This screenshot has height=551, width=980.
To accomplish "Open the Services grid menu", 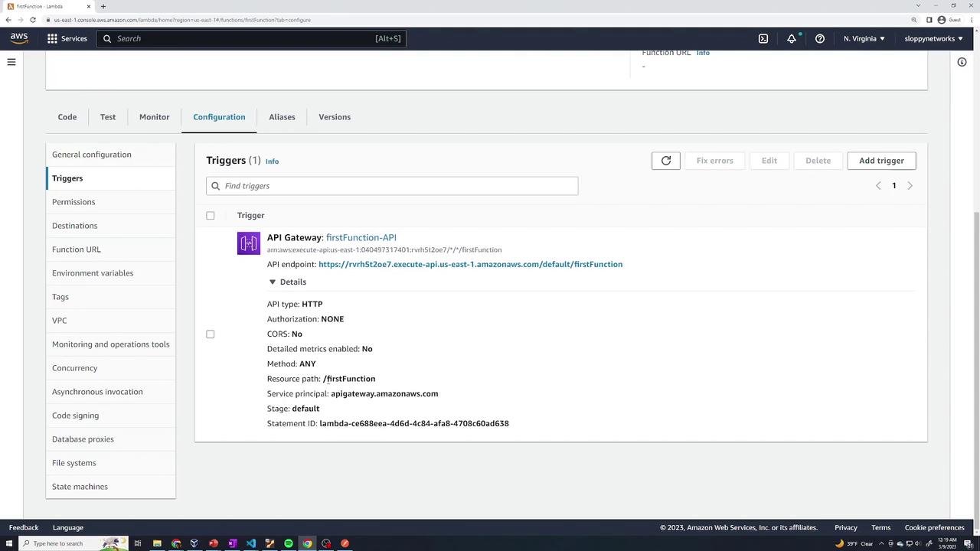I will [67, 38].
